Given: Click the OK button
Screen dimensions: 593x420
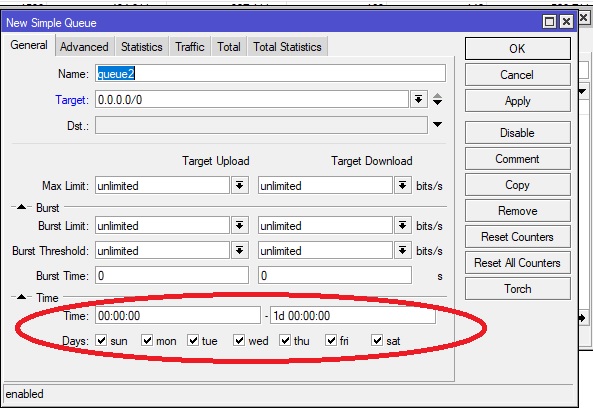Looking at the screenshot, I should click(517, 48).
